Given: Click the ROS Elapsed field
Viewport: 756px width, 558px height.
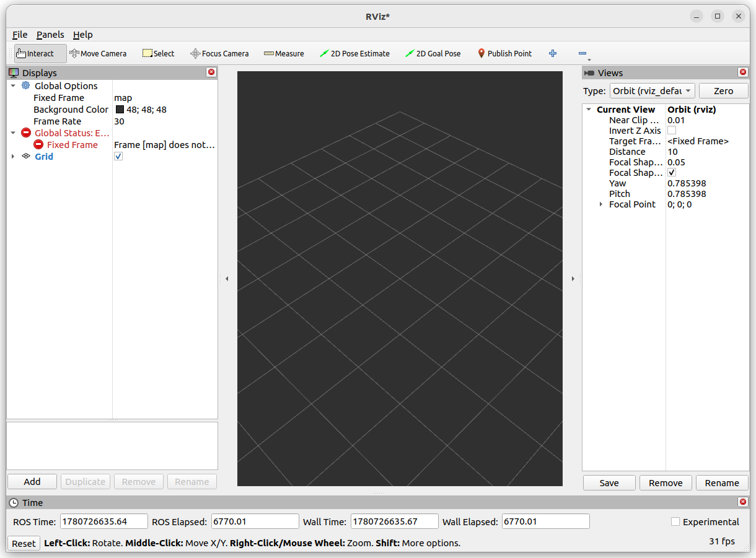Looking at the screenshot, I should [255, 521].
